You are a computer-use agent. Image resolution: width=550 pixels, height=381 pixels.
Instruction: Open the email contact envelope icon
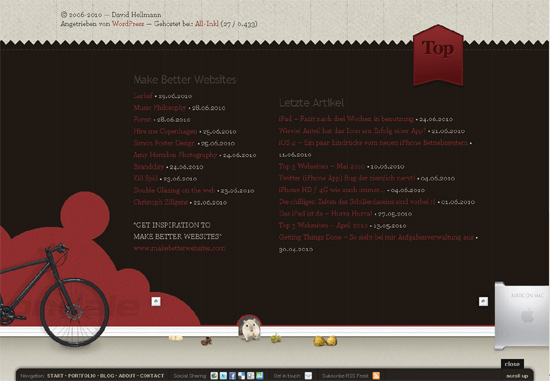pyautogui.click(x=308, y=376)
